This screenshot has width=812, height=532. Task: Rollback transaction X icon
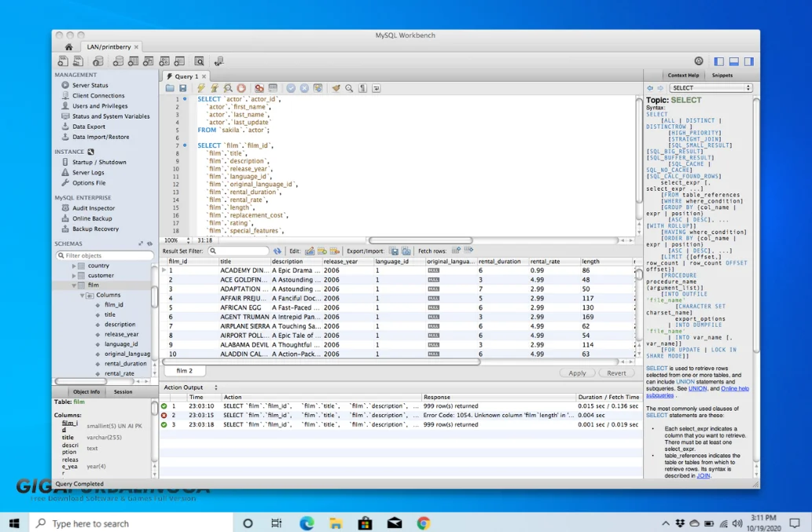click(x=304, y=89)
